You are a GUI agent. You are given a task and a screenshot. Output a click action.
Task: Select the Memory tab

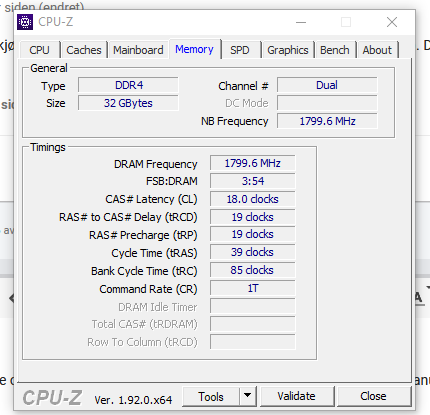[x=194, y=49]
